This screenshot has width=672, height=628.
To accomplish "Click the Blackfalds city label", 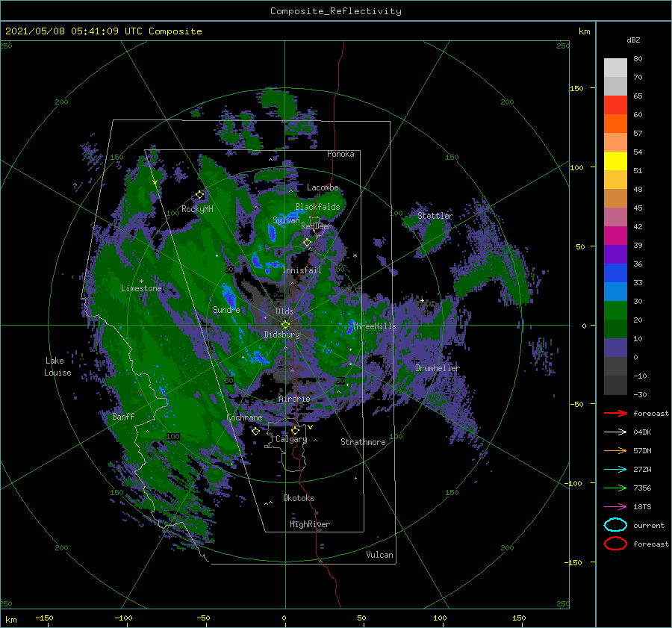I will coord(317,207).
